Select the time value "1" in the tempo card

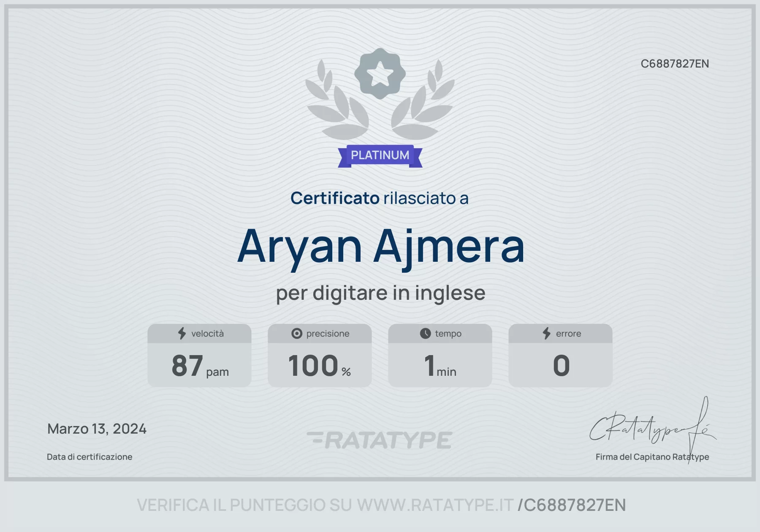click(429, 366)
